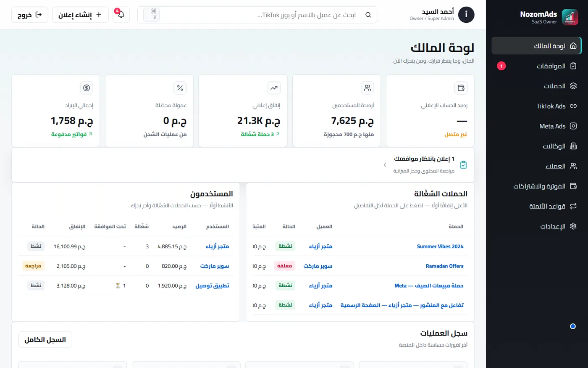The image size is (588, 368).
Task: Open الفوترة والاشتراكات in the sidebar
Action: pyautogui.click(x=537, y=186)
